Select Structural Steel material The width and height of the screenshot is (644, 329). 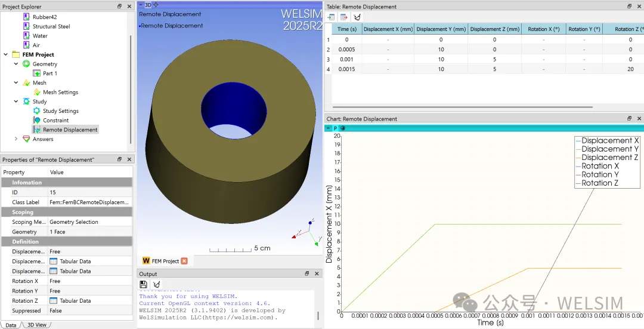click(51, 26)
